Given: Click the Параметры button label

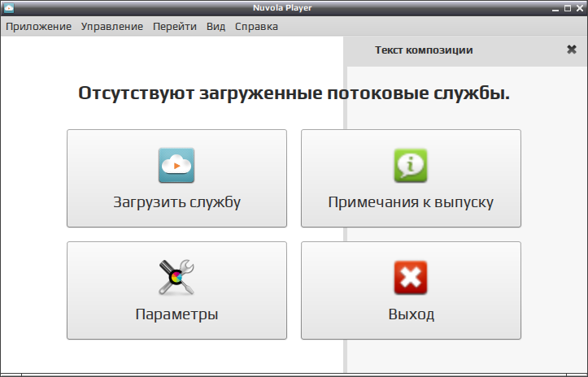Looking at the screenshot, I should pyautogui.click(x=177, y=314).
